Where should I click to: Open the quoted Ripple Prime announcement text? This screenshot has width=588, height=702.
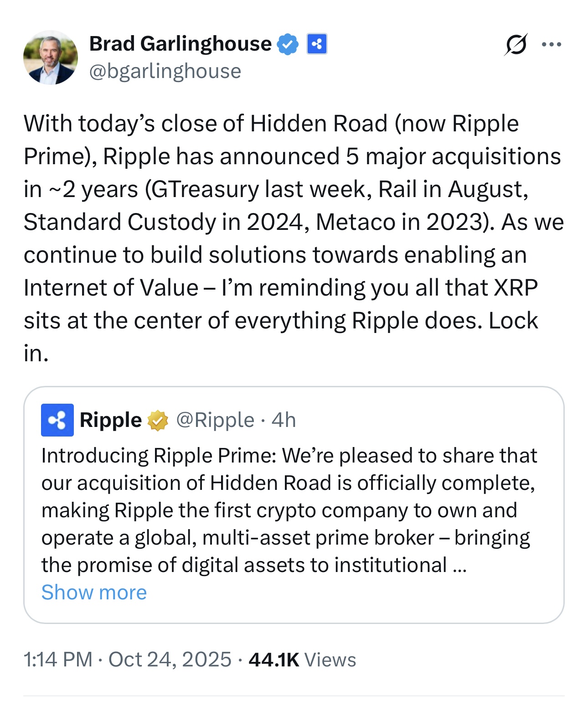(x=289, y=510)
